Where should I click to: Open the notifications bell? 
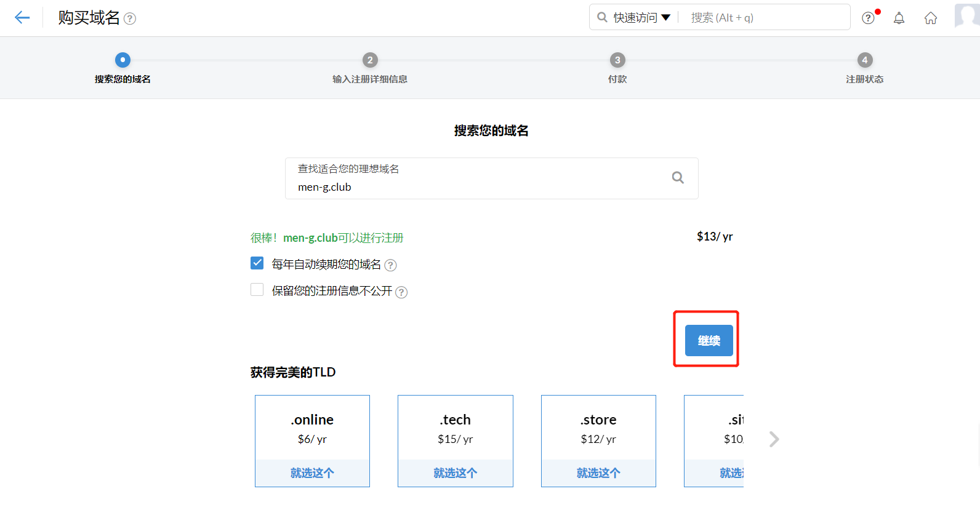coord(899,18)
